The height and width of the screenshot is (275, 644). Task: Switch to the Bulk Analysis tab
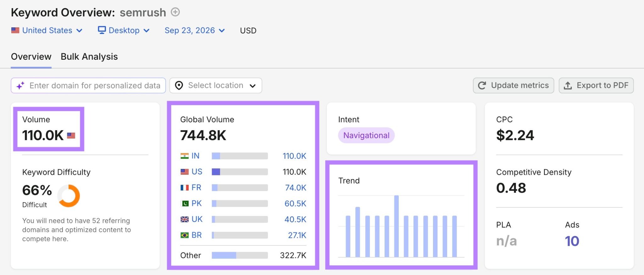click(x=89, y=57)
